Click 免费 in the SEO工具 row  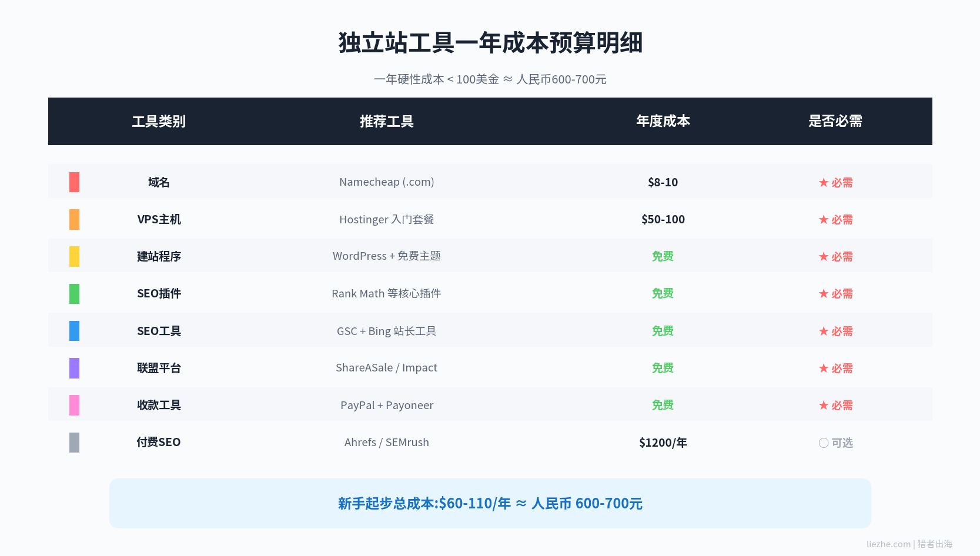[663, 331]
